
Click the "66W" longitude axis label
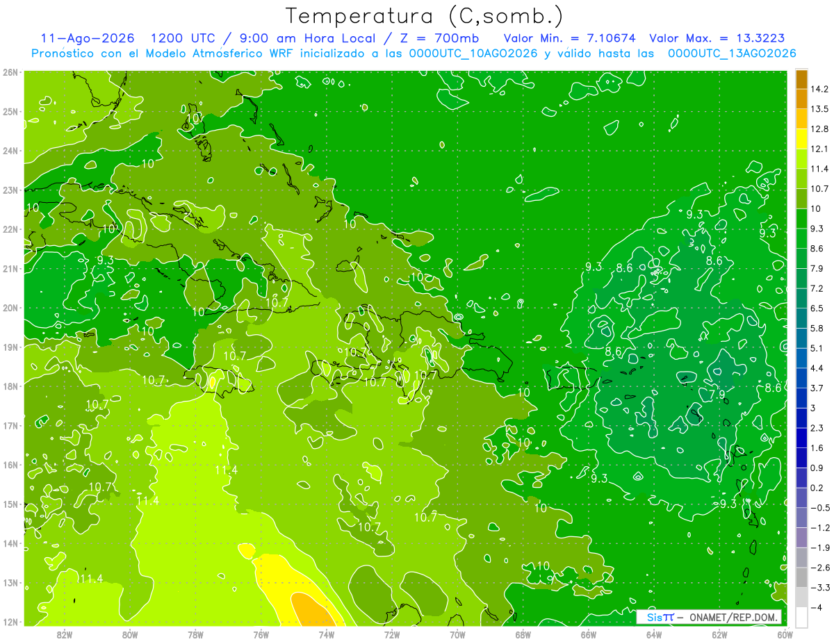[588, 634]
